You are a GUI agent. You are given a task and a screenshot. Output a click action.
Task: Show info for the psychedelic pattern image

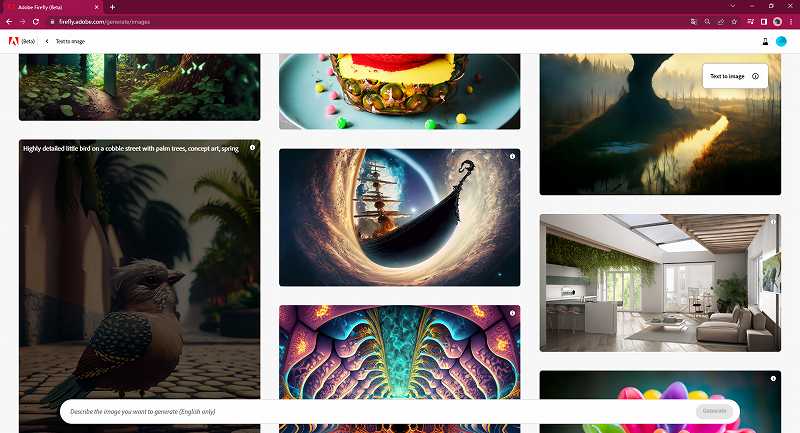[512, 313]
